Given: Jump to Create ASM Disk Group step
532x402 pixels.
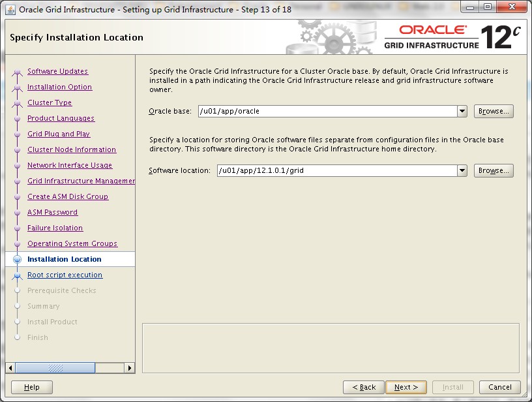Looking at the screenshot, I should pyautogui.click(x=68, y=196).
